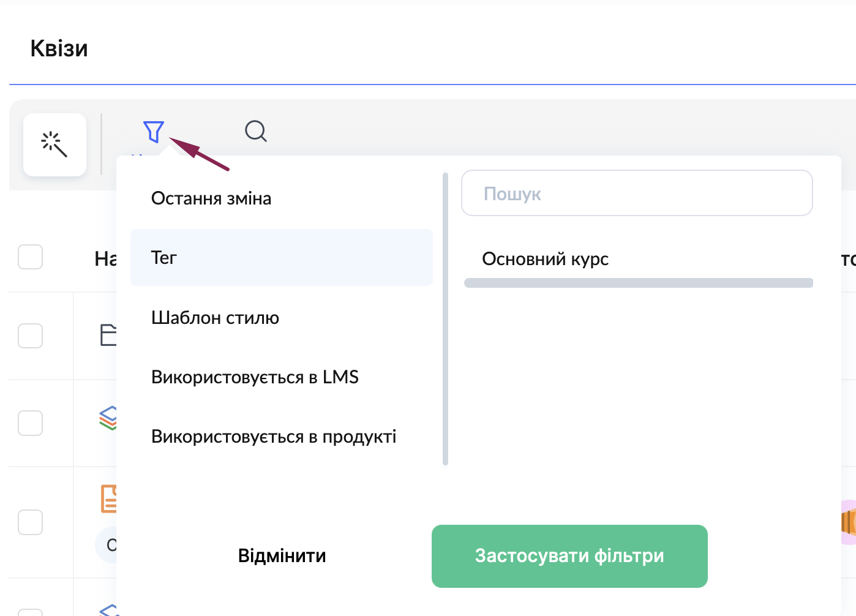
Task: Select the "Тег" filter category
Action: tap(281, 258)
